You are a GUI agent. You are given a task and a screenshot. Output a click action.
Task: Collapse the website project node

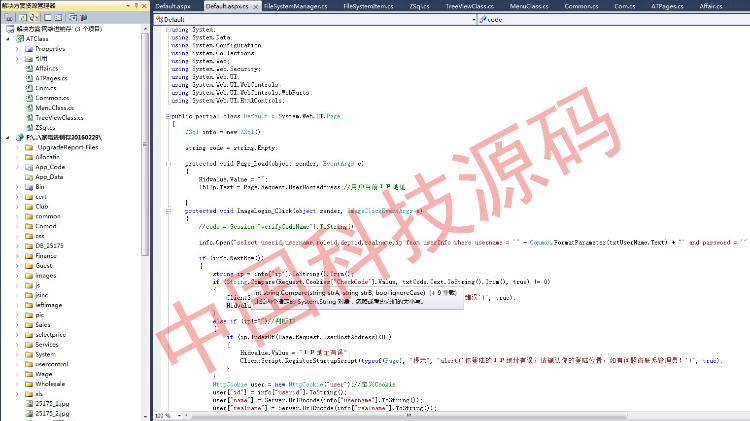(x=8, y=137)
